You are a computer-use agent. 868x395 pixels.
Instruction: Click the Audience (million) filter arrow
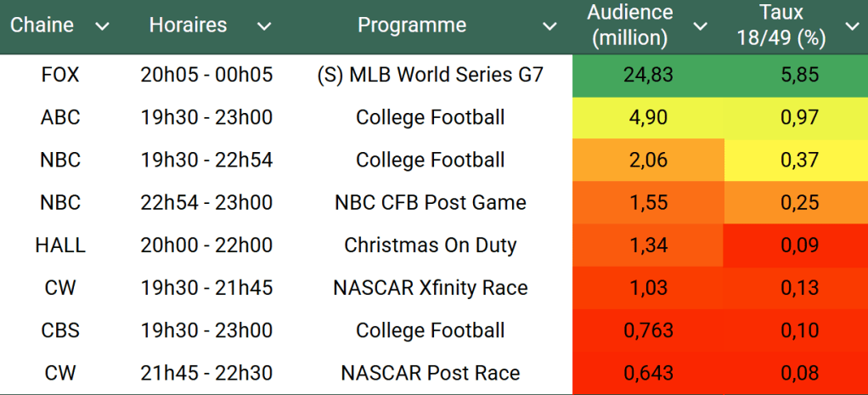click(700, 26)
